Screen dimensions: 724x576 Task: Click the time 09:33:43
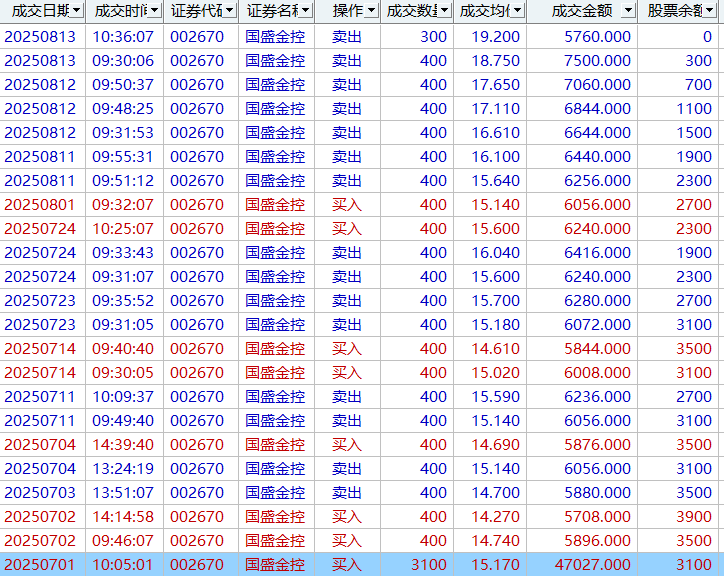[123, 253]
